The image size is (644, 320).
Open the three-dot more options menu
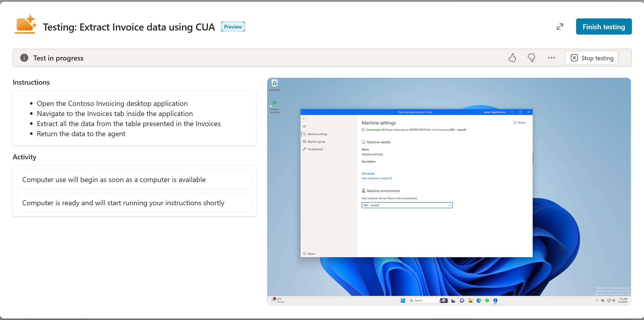[551, 58]
